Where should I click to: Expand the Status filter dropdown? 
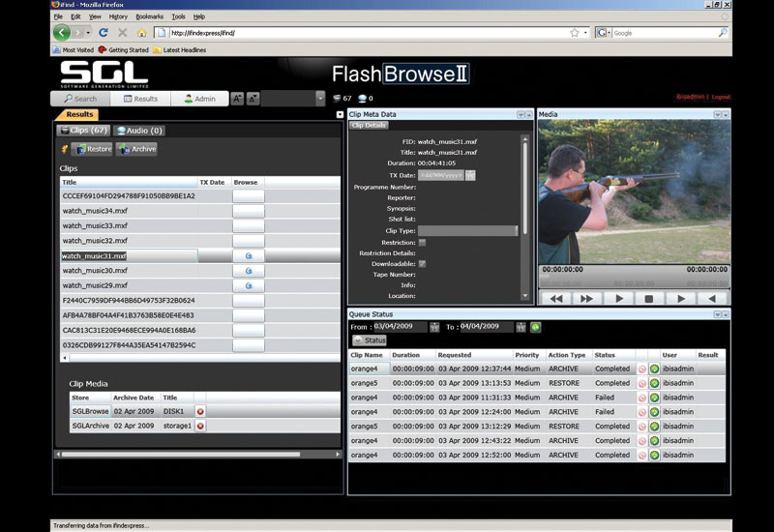point(370,340)
